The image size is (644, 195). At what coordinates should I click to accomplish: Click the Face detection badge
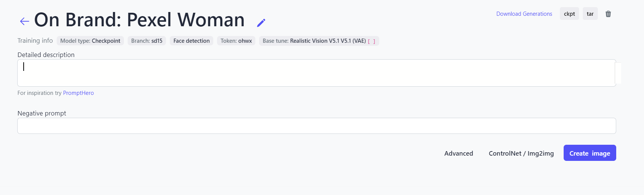click(191, 41)
